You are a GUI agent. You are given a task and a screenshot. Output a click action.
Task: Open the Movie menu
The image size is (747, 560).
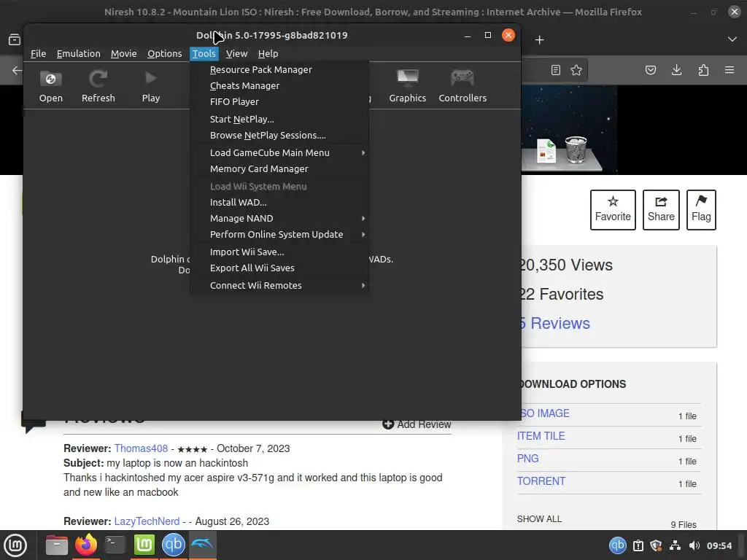pos(124,54)
